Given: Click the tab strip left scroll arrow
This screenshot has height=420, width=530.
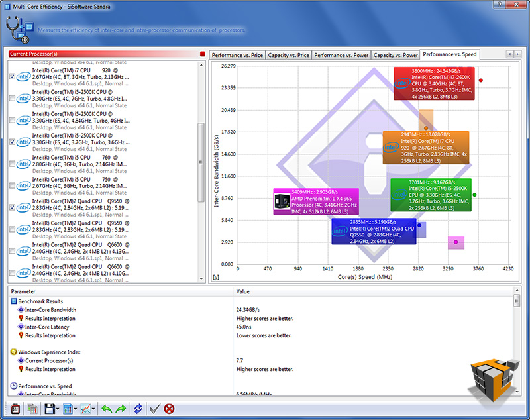Looking at the screenshot, I should 509,54.
